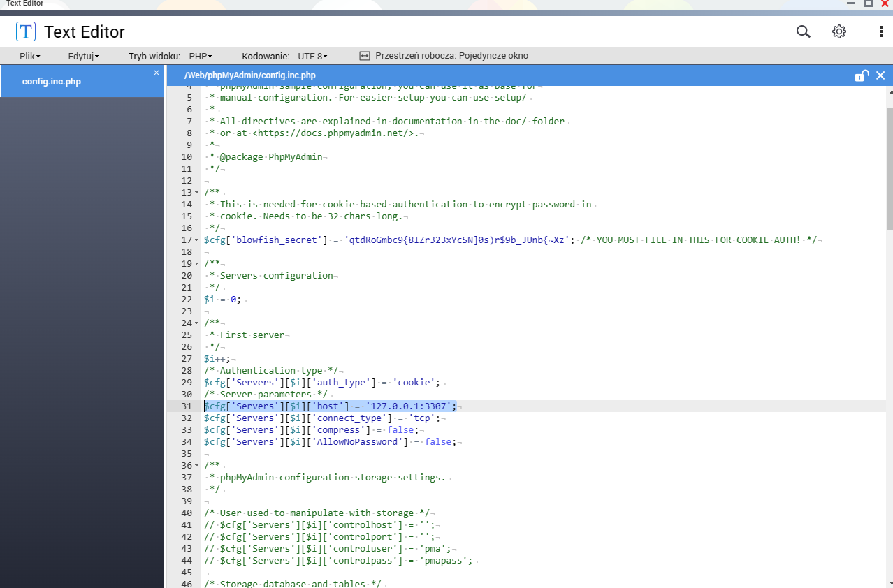
Task: Click the /Web/phpMyAdmin/config.inc.php path header
Action: (249, 75)
